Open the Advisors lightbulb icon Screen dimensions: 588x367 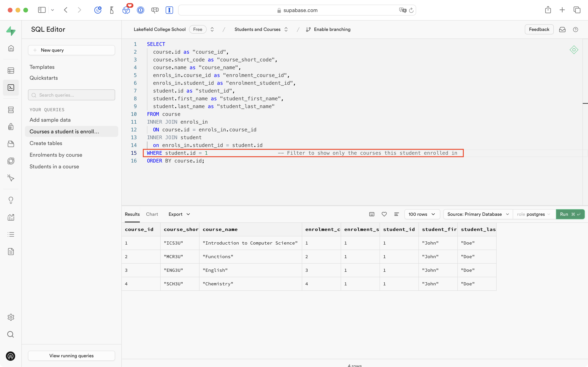pos(11,200)
